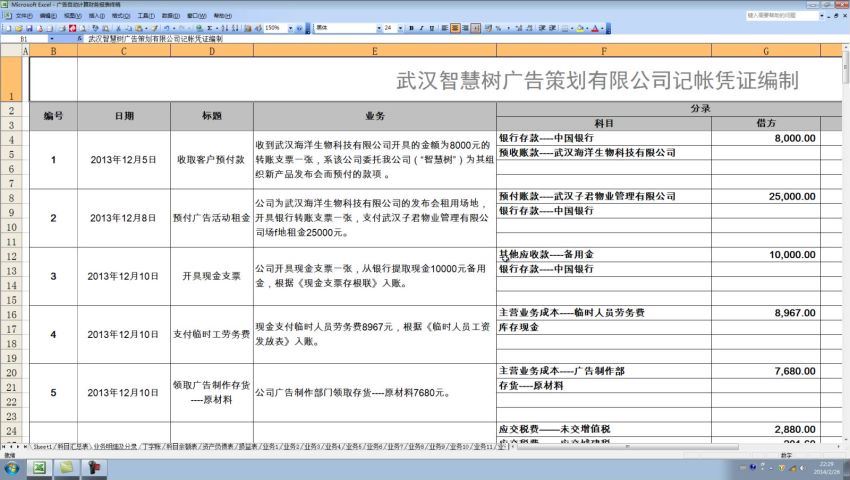Open the 视图 (View) menu
Screen dimensions: 850x480
[x=72, y=16]
